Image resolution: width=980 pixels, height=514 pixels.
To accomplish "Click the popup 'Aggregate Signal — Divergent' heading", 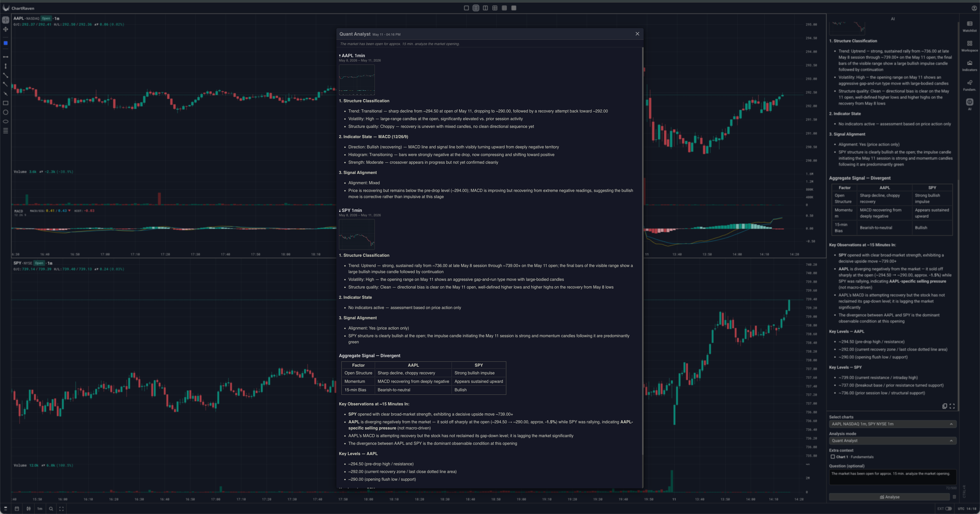I will (369, 356).
